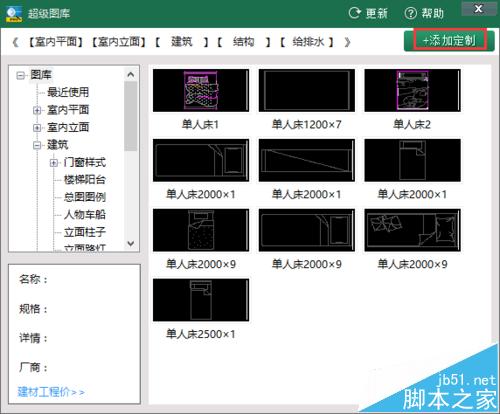Switch to the 室内立面 category tab
The image size is (500, 414).
click(x=119, y=42)
